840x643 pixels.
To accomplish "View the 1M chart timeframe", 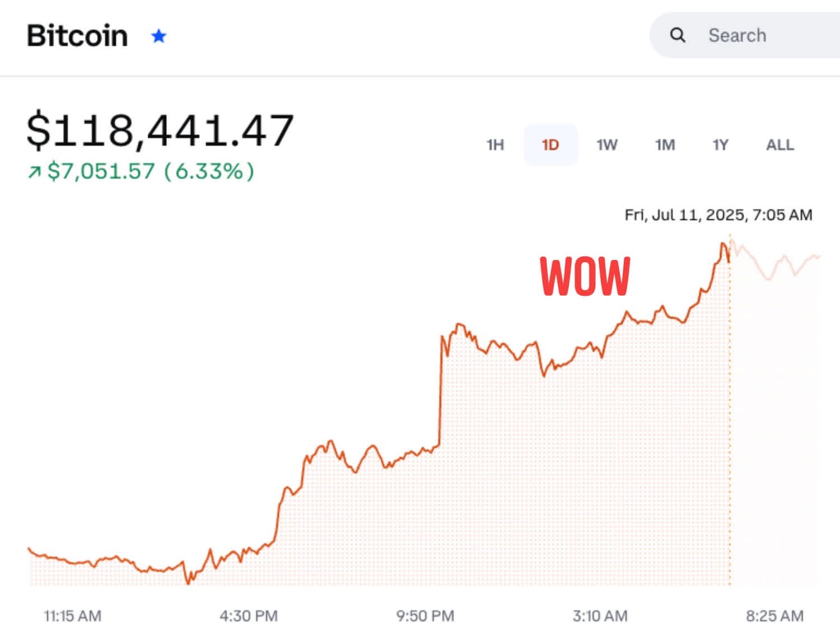I will (x=665, y=145).
